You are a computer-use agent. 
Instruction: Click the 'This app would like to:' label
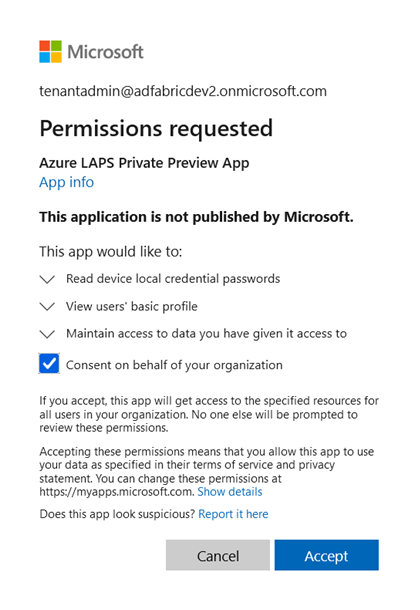click(111, 252)
